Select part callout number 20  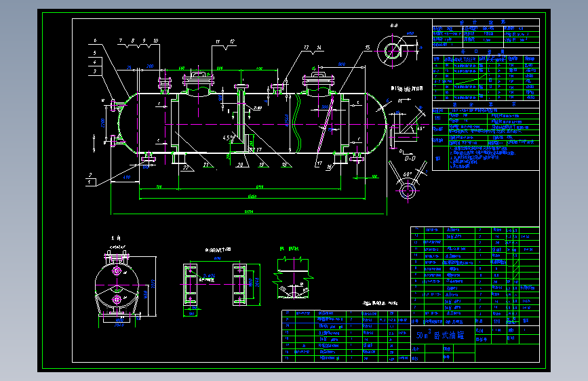pyautogui.click(x=240, y=165)
